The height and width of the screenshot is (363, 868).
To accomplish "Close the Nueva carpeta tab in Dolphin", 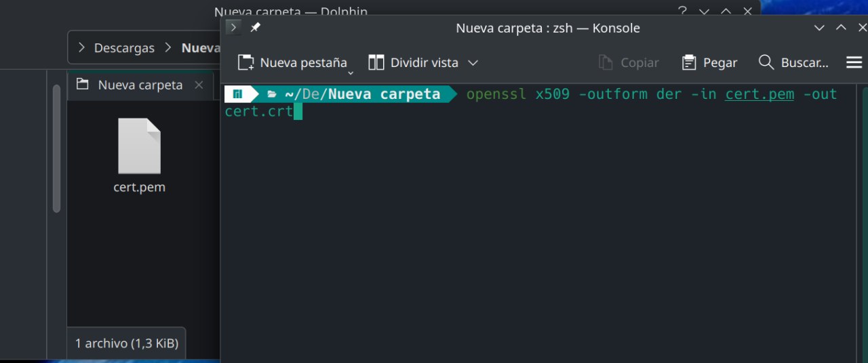I will [199, 85].
